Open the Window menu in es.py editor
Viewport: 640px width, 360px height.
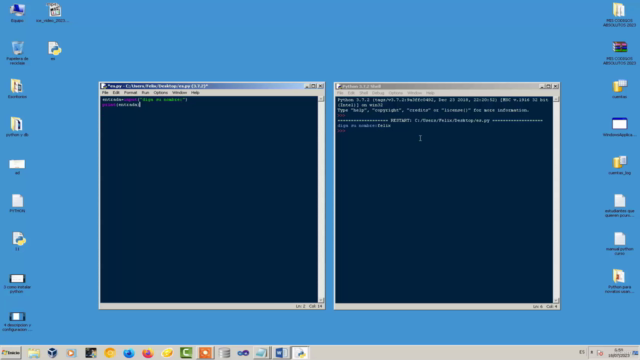coord(179,93)
